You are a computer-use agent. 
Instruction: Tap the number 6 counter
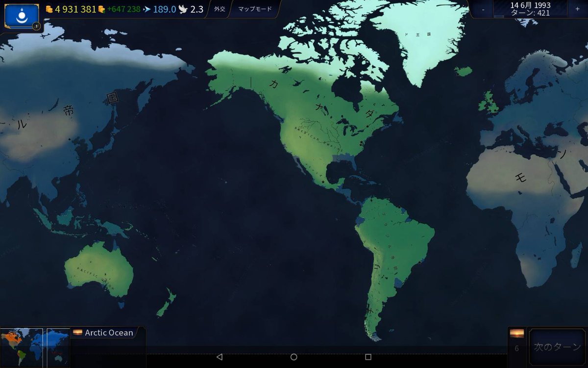coord(516,348)
